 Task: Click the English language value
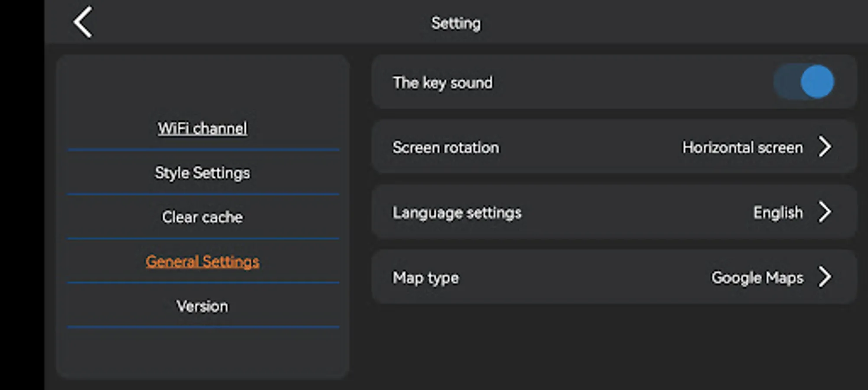(x=778, y=213)
